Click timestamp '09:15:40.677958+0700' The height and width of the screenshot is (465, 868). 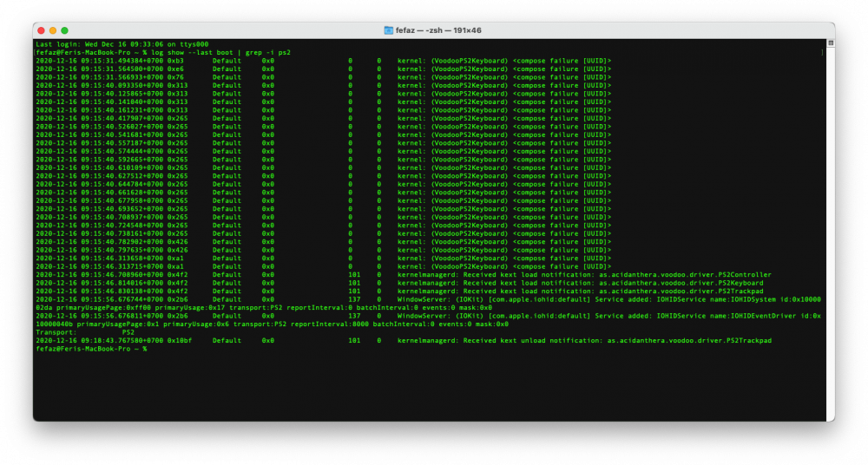coord(122,201)
